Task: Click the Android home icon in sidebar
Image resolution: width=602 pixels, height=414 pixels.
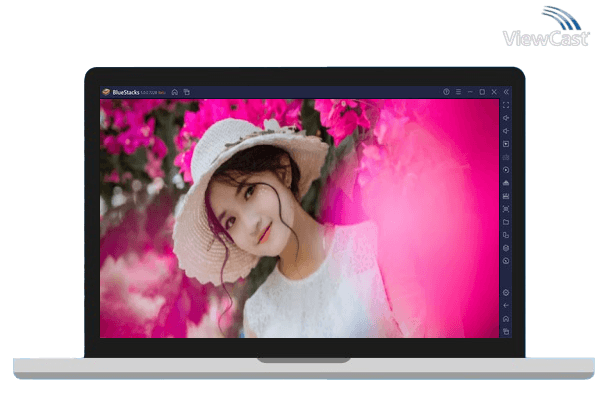Action: tap(506, 319)
